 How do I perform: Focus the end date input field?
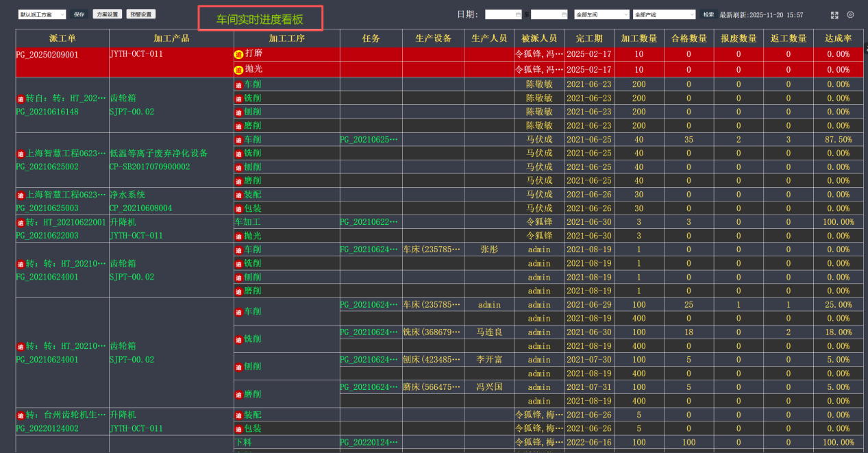tap(545, 14)
